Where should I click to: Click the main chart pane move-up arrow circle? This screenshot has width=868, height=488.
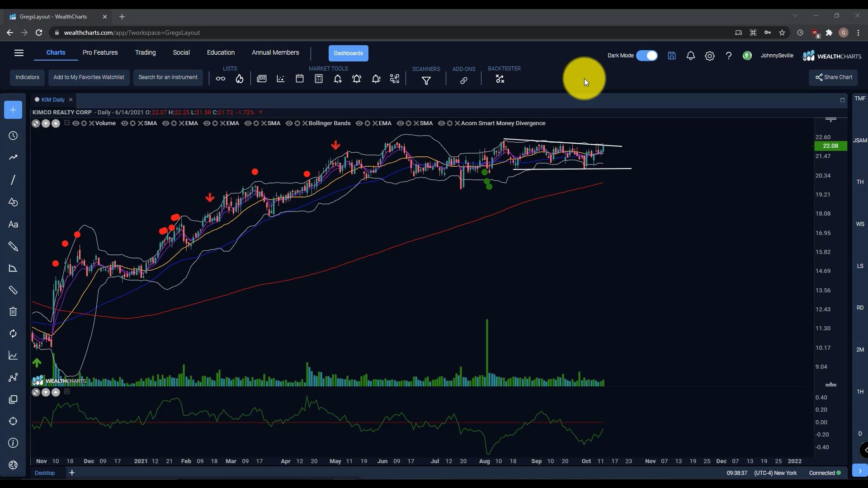pos(56,123)
